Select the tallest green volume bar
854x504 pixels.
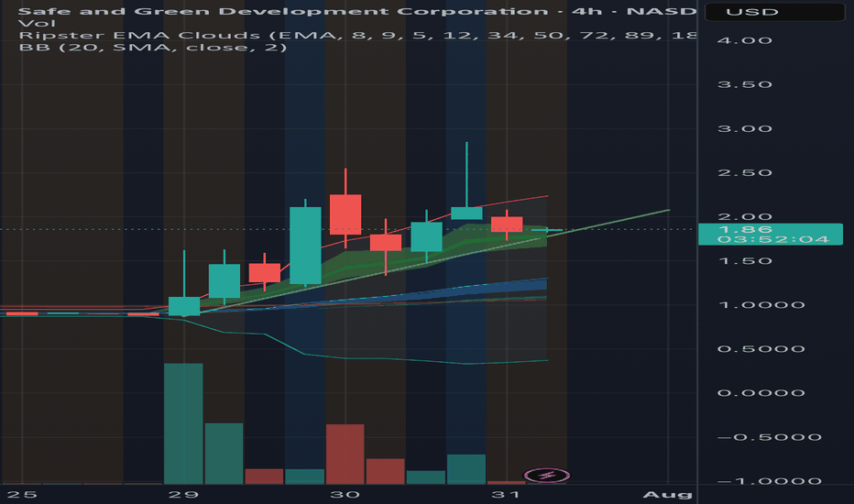[x=183, y=423]
